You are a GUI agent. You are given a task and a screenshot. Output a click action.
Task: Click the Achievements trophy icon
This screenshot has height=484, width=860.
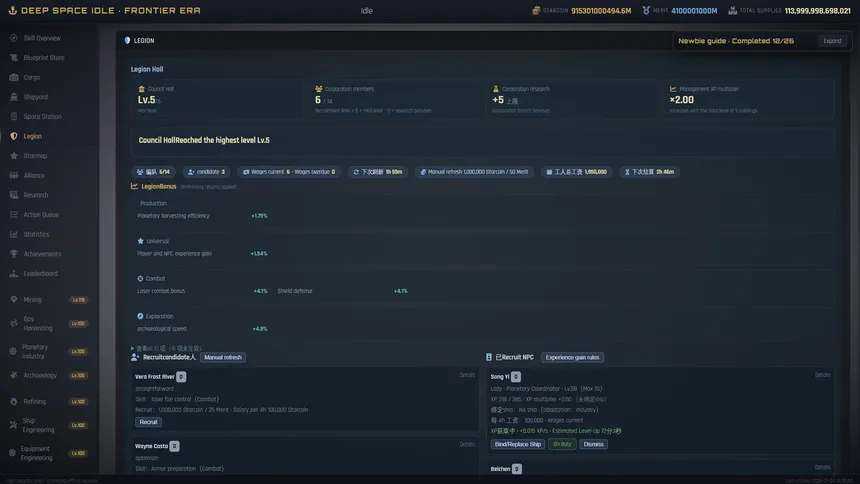(14, 254)
